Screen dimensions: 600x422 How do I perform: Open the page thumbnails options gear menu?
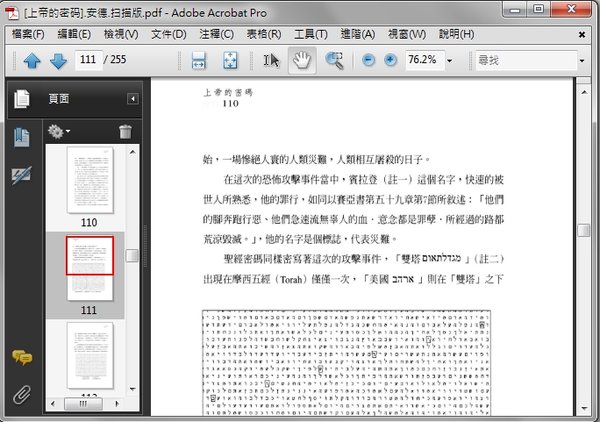click(58, 131)
